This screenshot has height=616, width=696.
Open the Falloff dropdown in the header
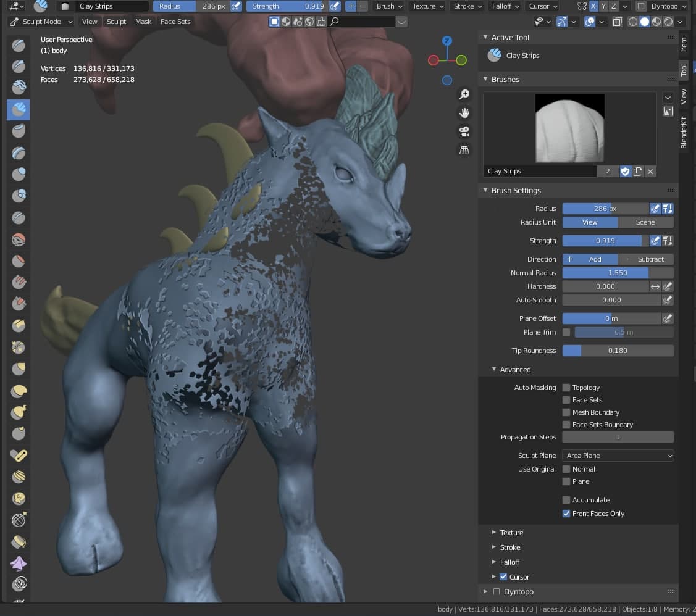pyautogui.click(x=505, y=6)
